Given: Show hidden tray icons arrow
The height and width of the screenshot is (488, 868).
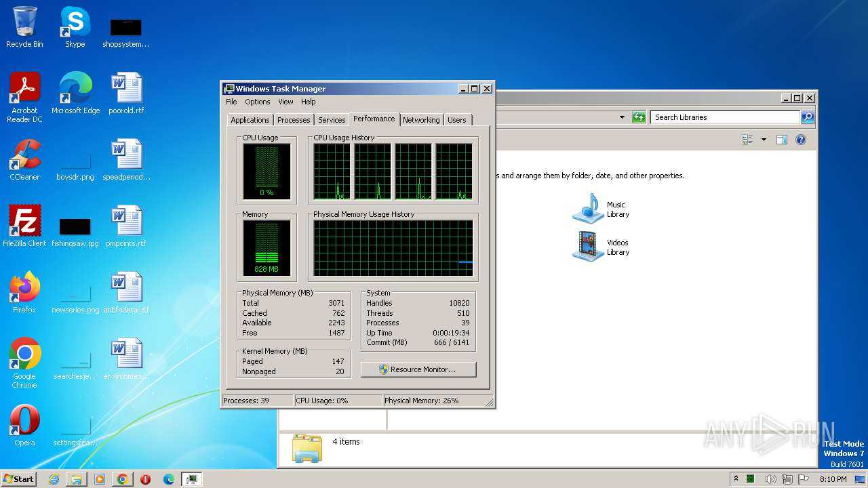Looking at the screenshot, I should pyautogui.click(x=736, y=479).
